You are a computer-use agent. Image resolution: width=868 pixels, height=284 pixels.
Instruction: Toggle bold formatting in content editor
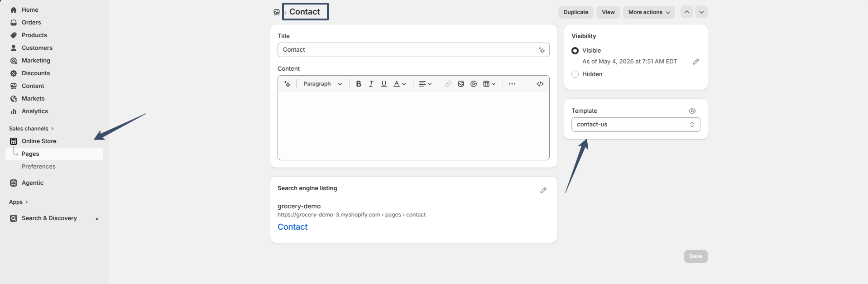359,84
